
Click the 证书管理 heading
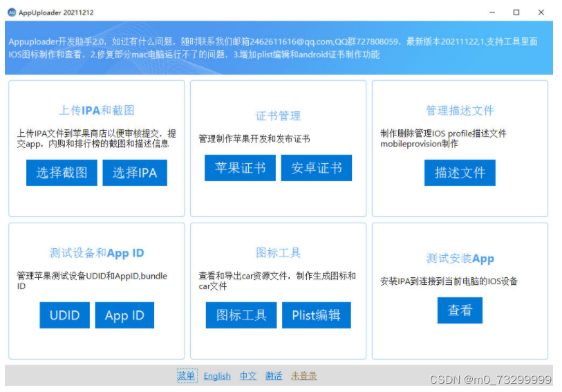tap(278, 115)
